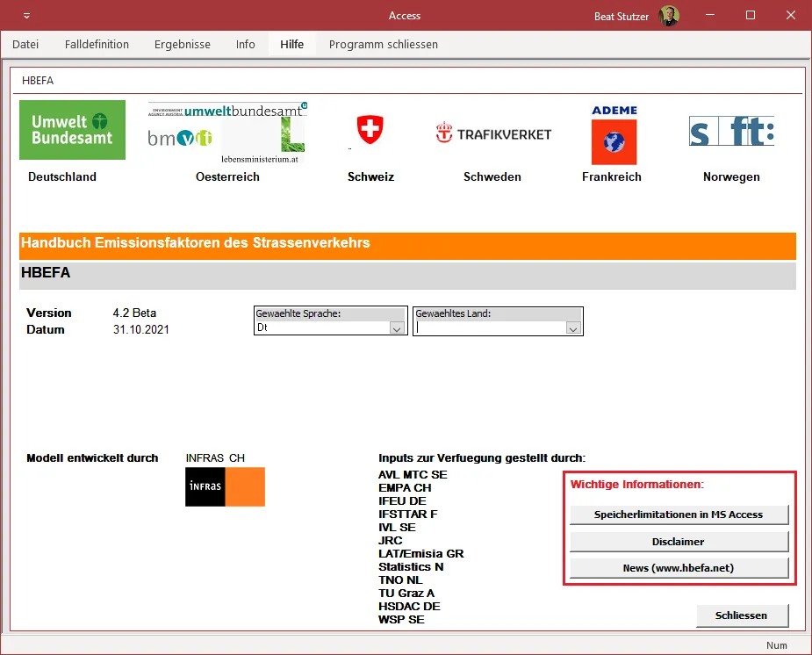Open the Ergebnisse menu
812x655 pixels.
pyautogui.click(x=183, y=45)
